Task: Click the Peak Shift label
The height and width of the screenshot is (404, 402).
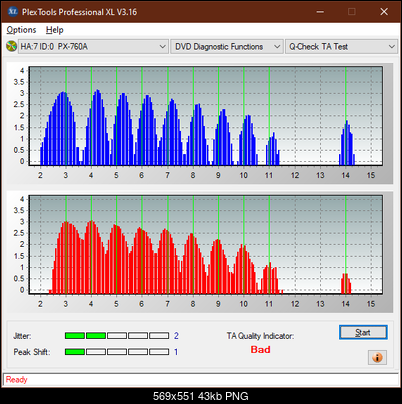Action: tap(32, 352)
